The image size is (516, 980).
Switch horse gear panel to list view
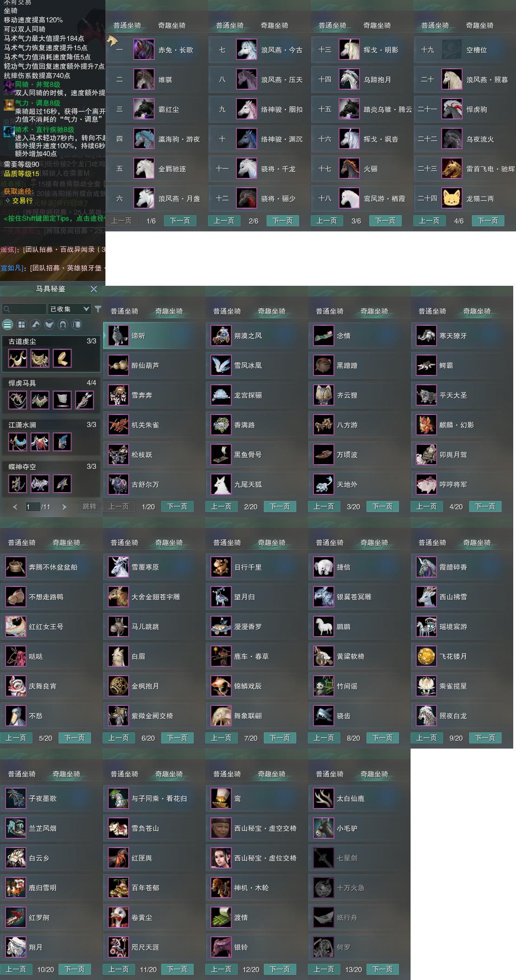point(7,324)
